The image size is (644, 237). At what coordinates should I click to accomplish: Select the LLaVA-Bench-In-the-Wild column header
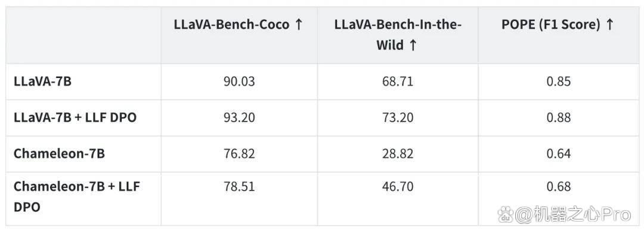(x=398, y=35)
